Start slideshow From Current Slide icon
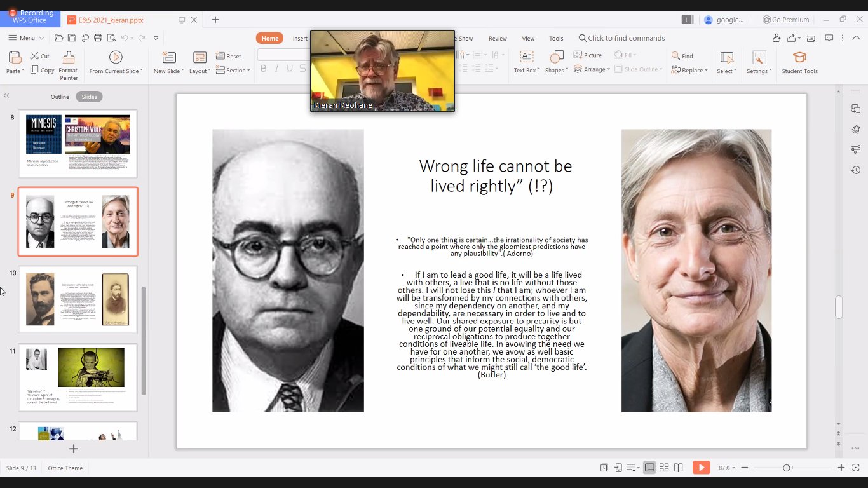The height and width of the screenshot is (488, 868). coord(116,57)
